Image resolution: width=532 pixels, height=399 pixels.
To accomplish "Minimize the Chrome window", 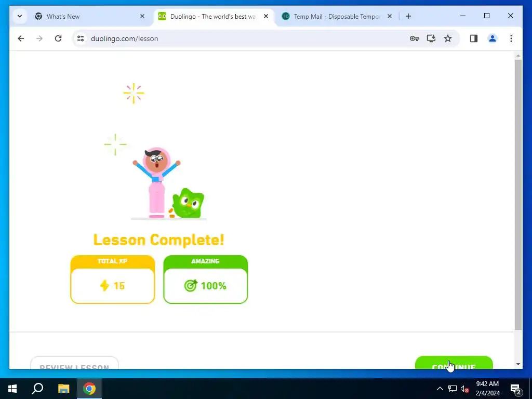I will pos(463,16).
